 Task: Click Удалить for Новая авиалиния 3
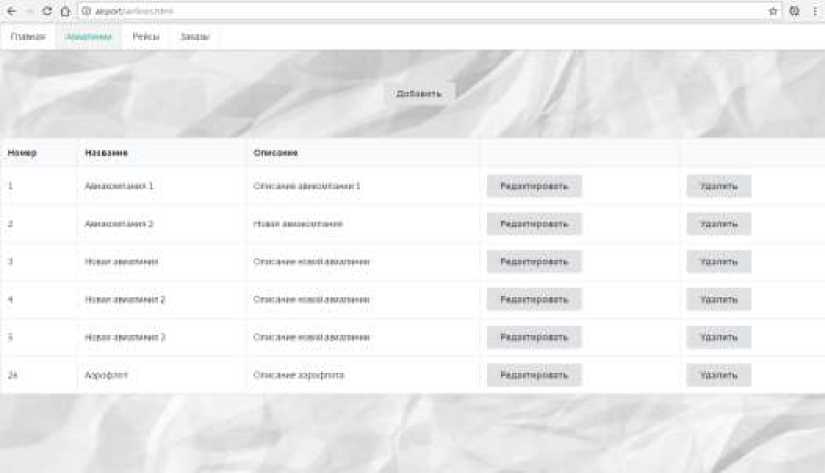tap(719, 337)
